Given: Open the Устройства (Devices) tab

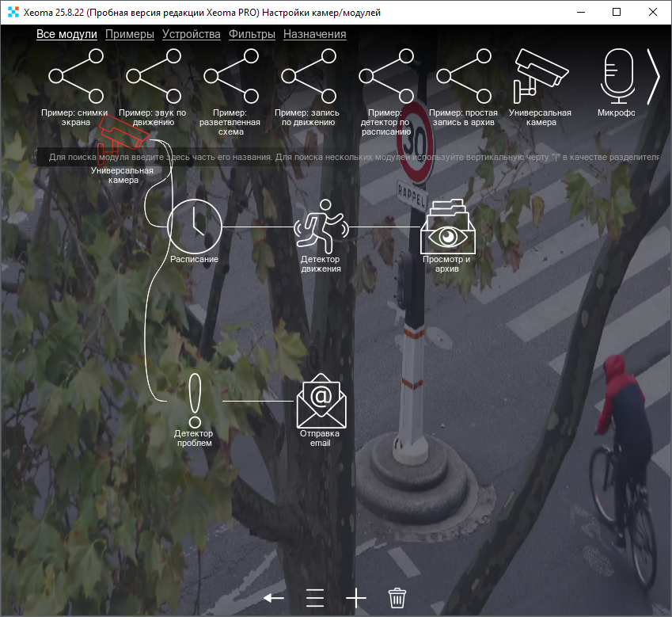Looking at the screenshot, I should 191,34.
